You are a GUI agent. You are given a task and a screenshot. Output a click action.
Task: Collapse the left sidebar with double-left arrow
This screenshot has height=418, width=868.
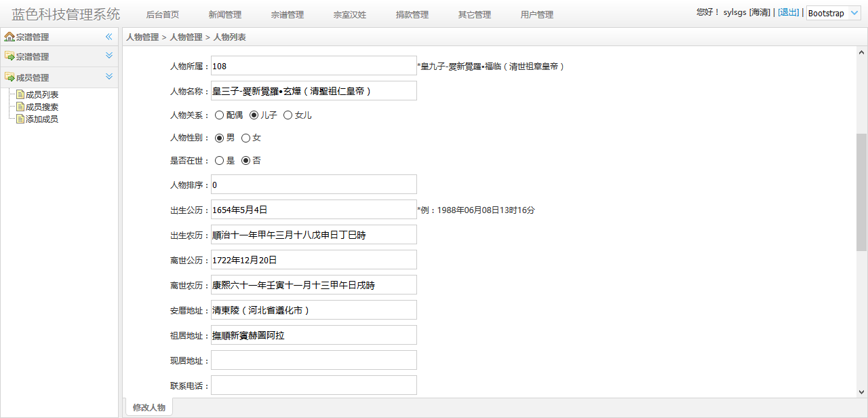tap(108, 37)
